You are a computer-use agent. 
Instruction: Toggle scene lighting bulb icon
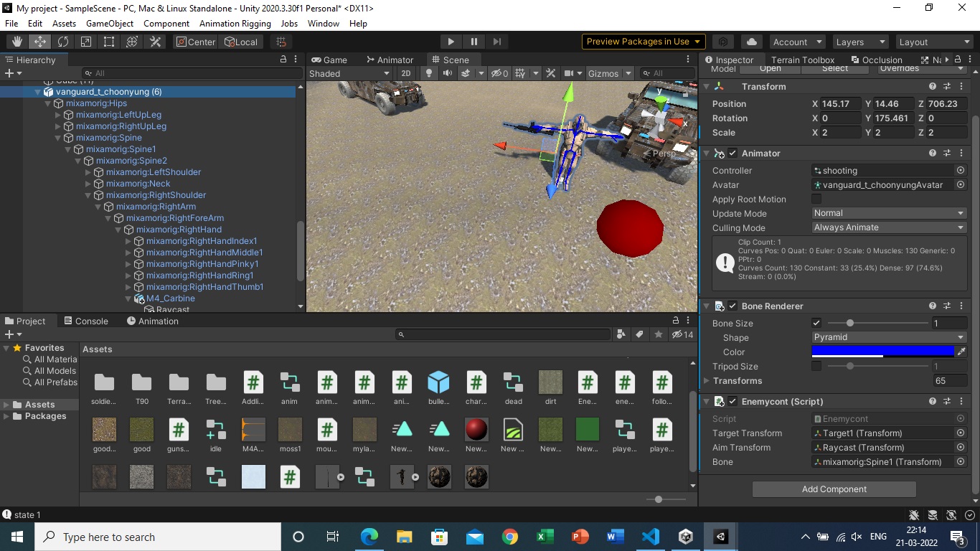pos(429,73)
